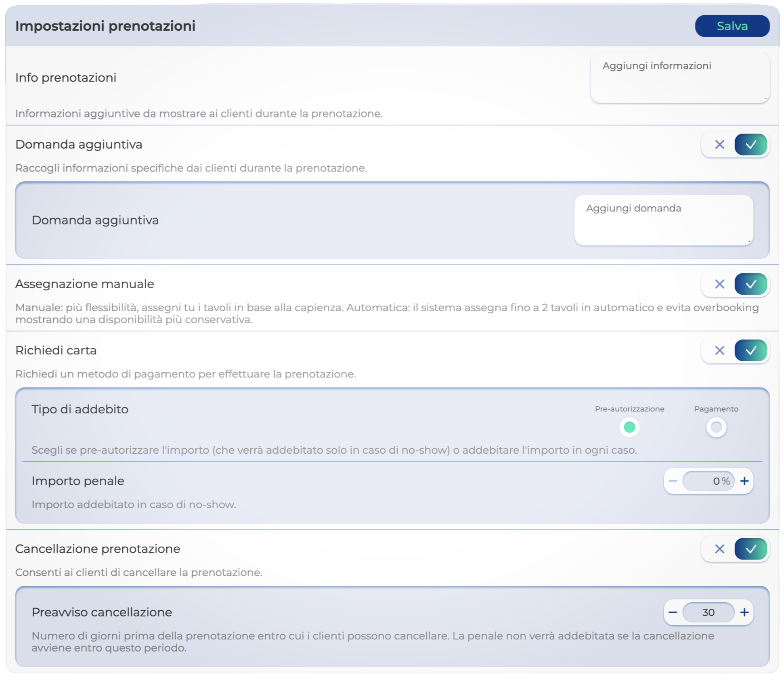Enable Cancellazione prenotazione checkmark toggle

point(750,549)
